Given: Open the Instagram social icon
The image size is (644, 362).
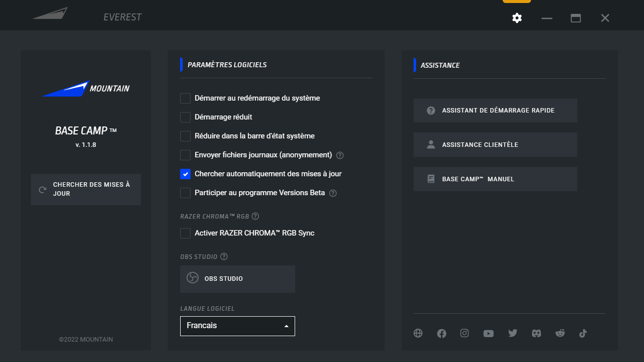Looking at the screenshot, I should click(464, 334).
